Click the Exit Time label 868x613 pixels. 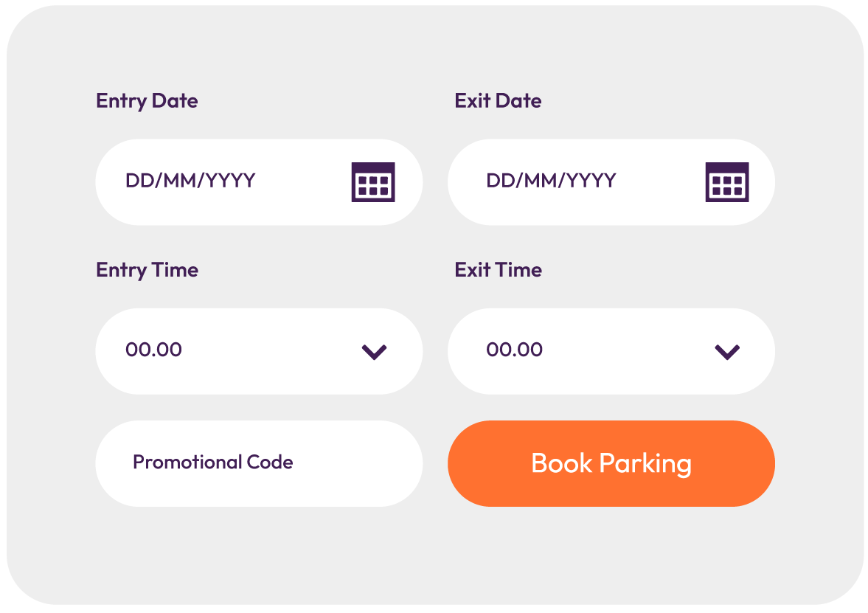499,270
